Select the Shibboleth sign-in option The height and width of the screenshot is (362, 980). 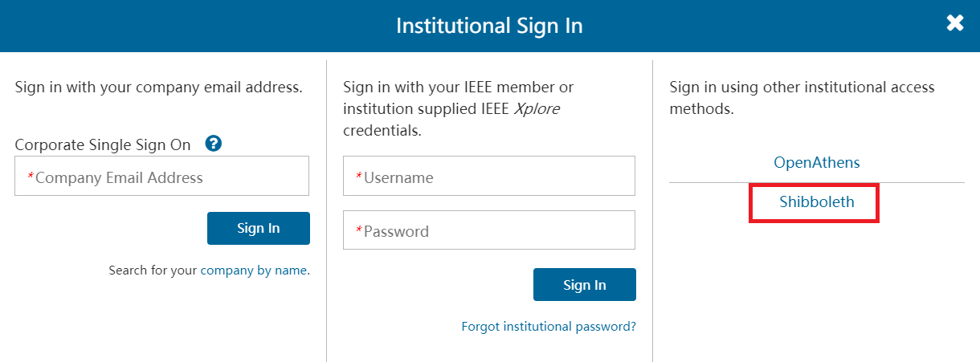coord(816,202)
